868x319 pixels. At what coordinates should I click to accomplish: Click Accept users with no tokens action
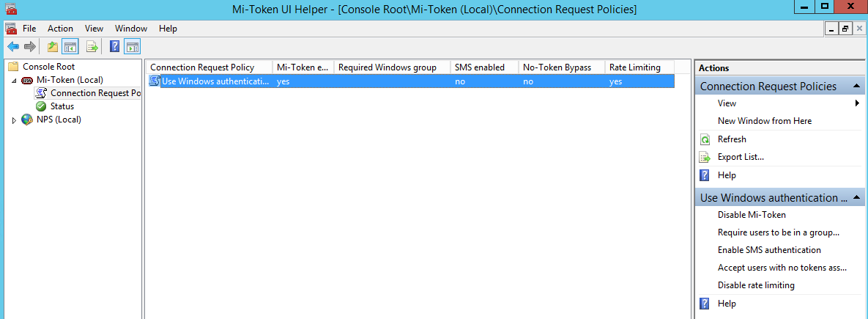[x=782, y=268]
